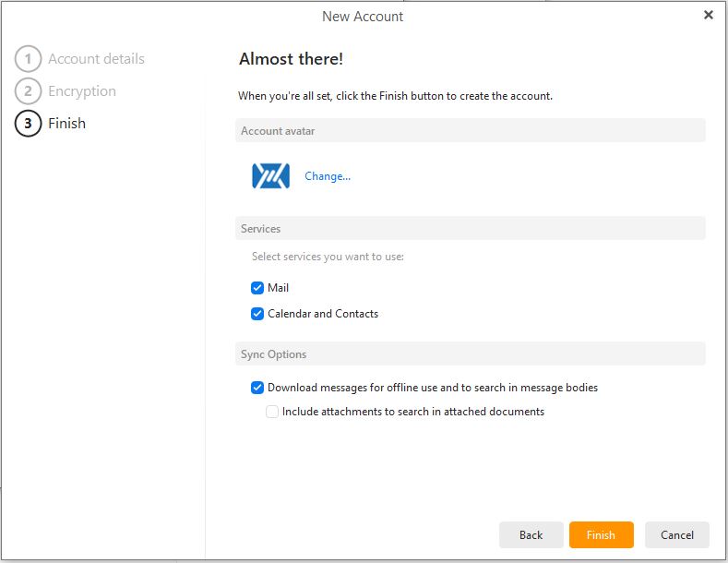Cancel the account creation
The height and width of the screenshot is (563, 728).
pyautogui.click(x=677, y=534)
